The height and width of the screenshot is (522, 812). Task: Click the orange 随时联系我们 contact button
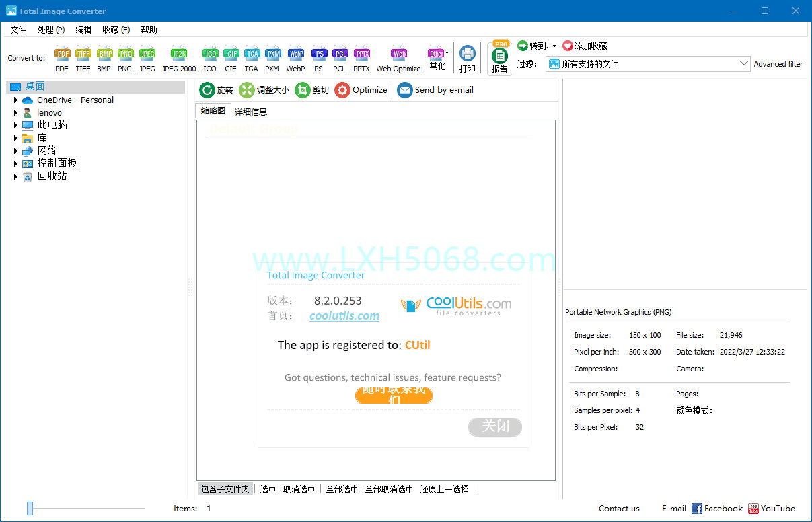coord(394,395)
